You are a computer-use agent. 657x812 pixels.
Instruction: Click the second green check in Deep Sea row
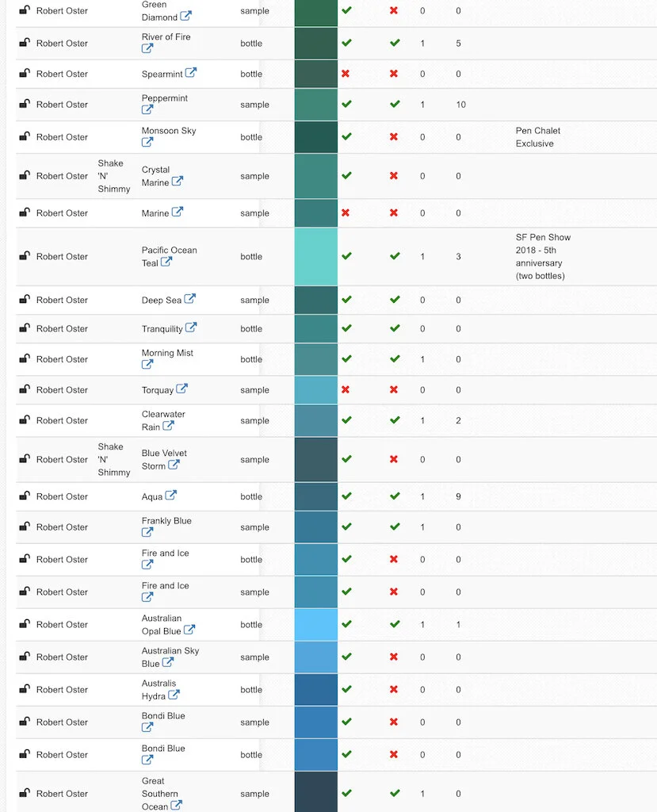(x=395, y=299)
